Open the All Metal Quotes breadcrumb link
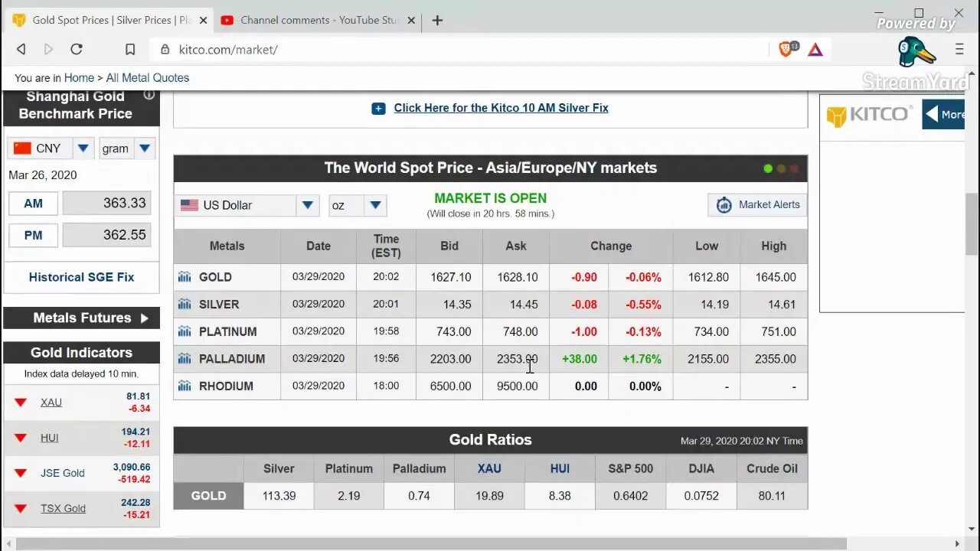Screen dimensions: 980x551 point(147,78)
